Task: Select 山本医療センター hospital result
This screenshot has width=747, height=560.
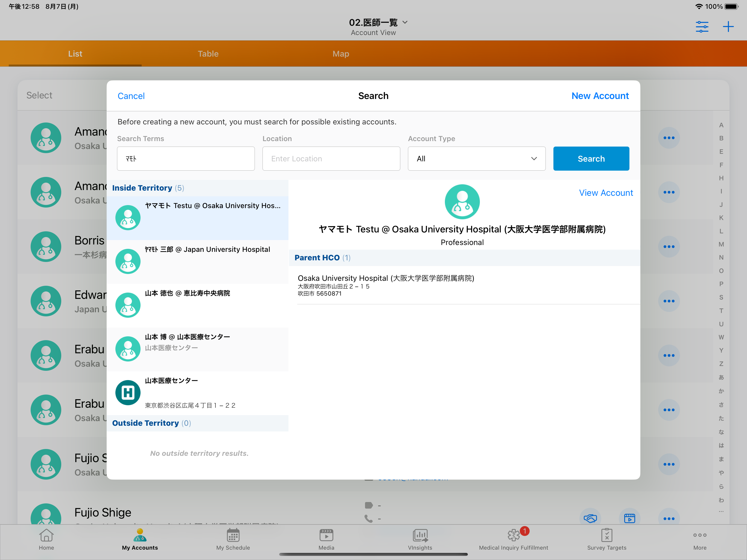Action: (x=198, y=392)
